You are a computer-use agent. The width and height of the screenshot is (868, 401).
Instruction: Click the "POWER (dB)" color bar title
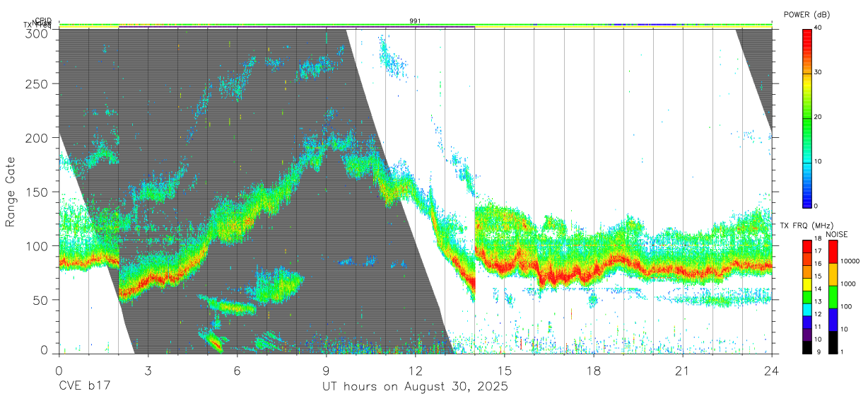point(807,14)
